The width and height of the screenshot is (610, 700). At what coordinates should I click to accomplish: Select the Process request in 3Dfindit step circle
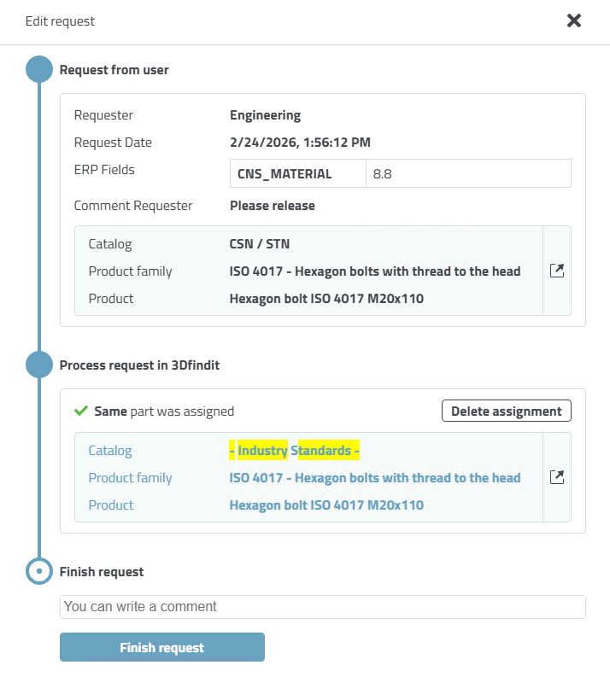39,365
